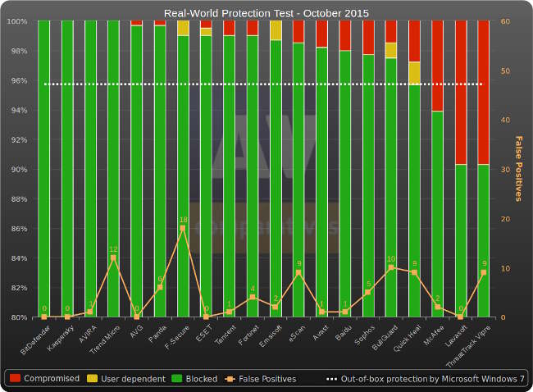Click the red Compromised legend swatch
Screen dimensions: 533x392
tap(16, 379)
